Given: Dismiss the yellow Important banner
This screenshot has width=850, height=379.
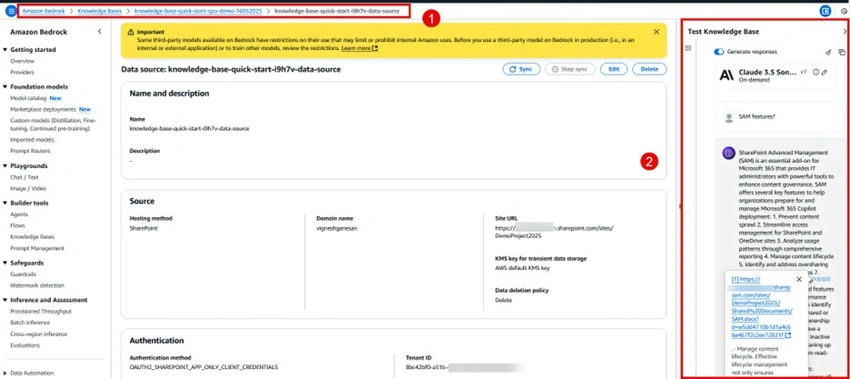Looking at the screenshot, I should click(x=656, y=32).
